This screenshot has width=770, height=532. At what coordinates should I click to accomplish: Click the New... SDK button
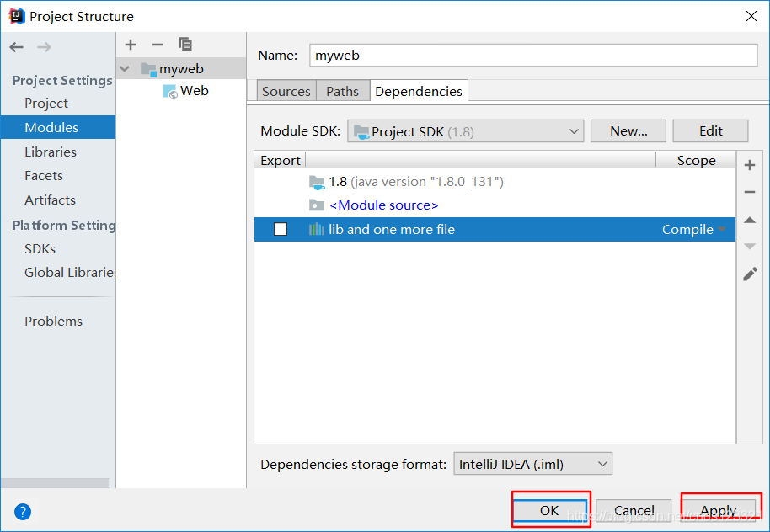[x=628, y=131]
